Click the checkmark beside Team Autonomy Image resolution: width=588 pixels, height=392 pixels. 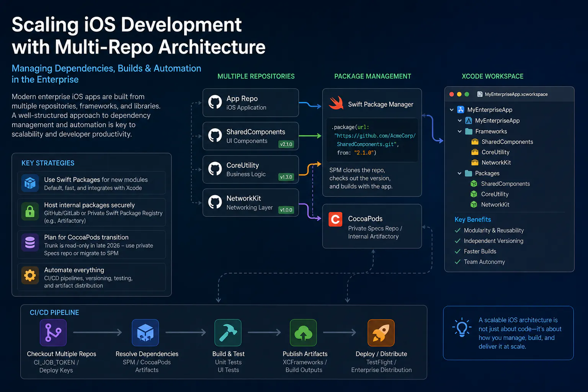(x=457, y=262)
